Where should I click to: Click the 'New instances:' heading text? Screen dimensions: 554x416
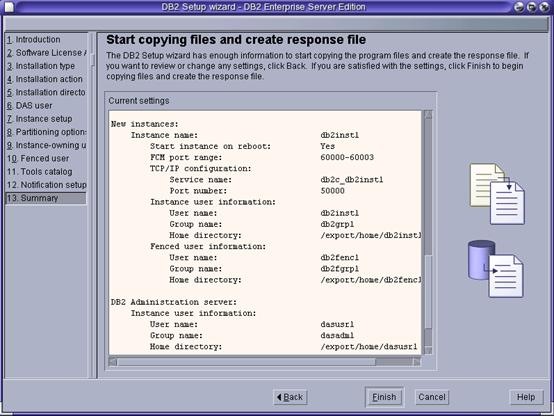[x=145, y=124]
